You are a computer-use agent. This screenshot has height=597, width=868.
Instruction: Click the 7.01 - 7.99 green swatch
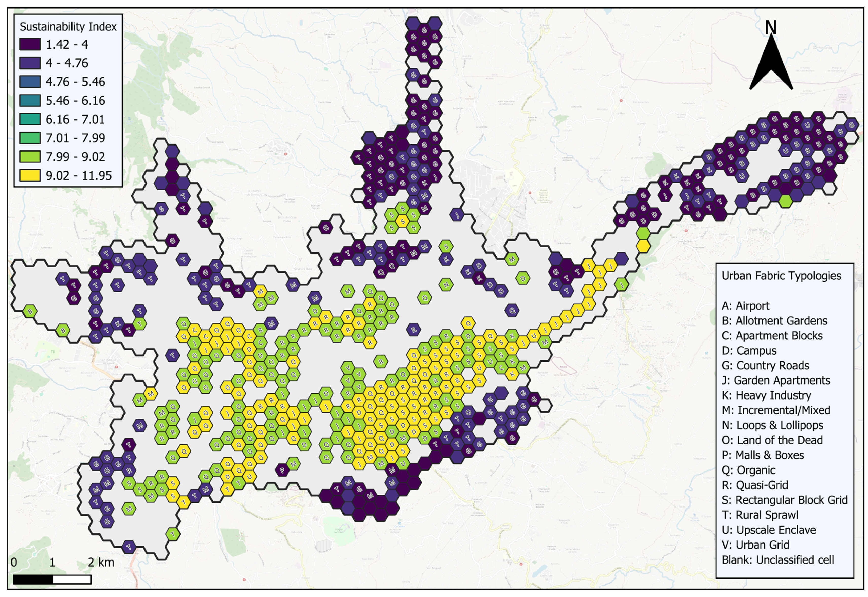tap(30, 138)
